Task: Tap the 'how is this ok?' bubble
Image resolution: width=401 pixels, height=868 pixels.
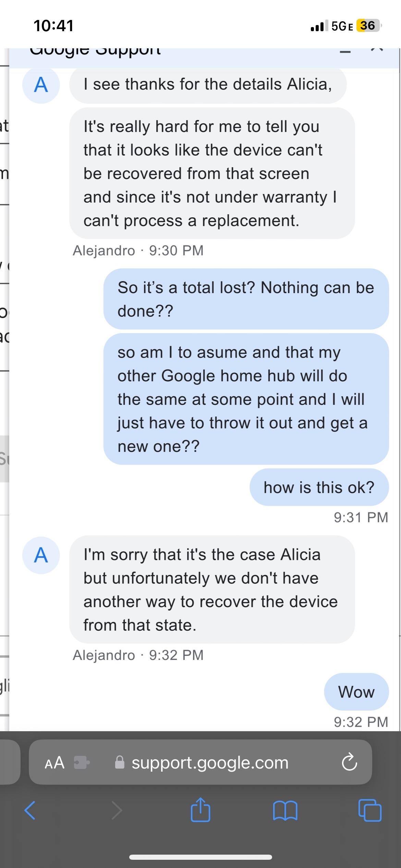Action: tap(319, 487)
